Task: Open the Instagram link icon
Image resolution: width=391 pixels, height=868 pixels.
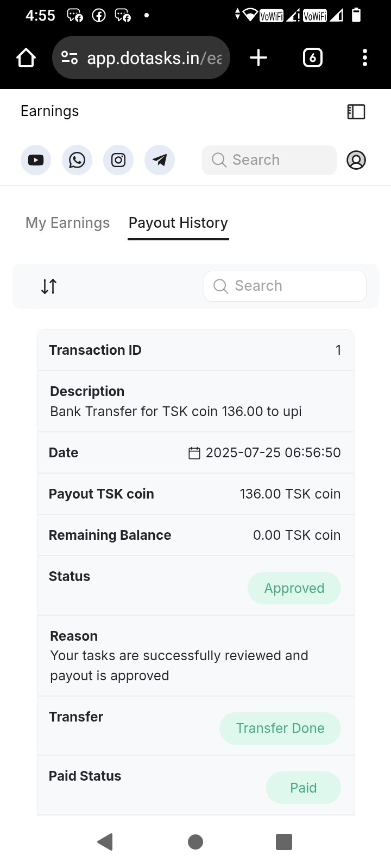Action: pos(118,160)
